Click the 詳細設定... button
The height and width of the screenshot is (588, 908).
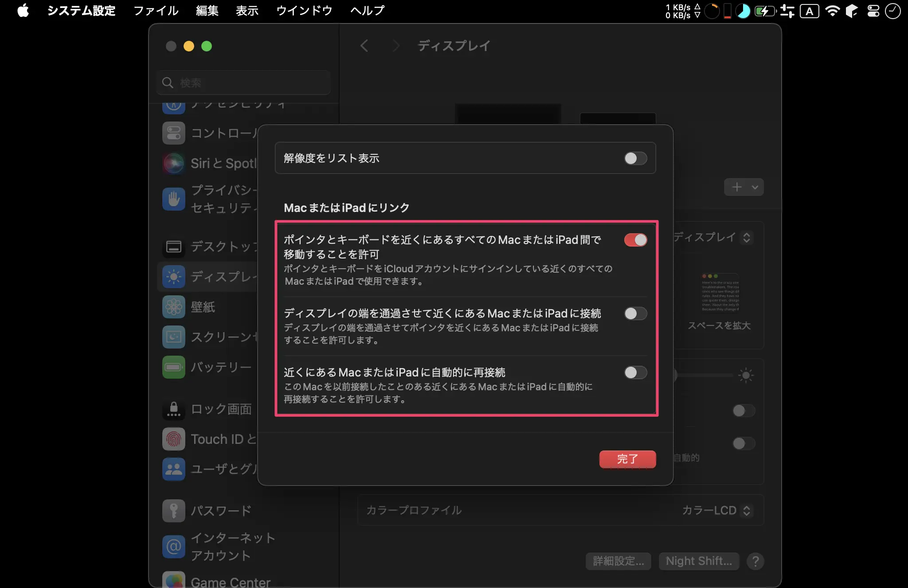[x=618, y=561]
